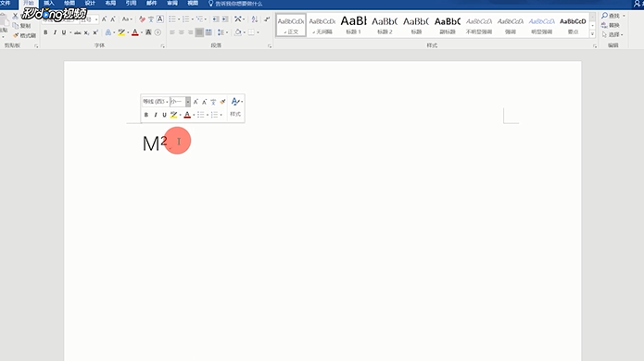The width and height of the screenshot is (644, 361).
Task: Click the ribbon Bold button
Action: point(45,32)
